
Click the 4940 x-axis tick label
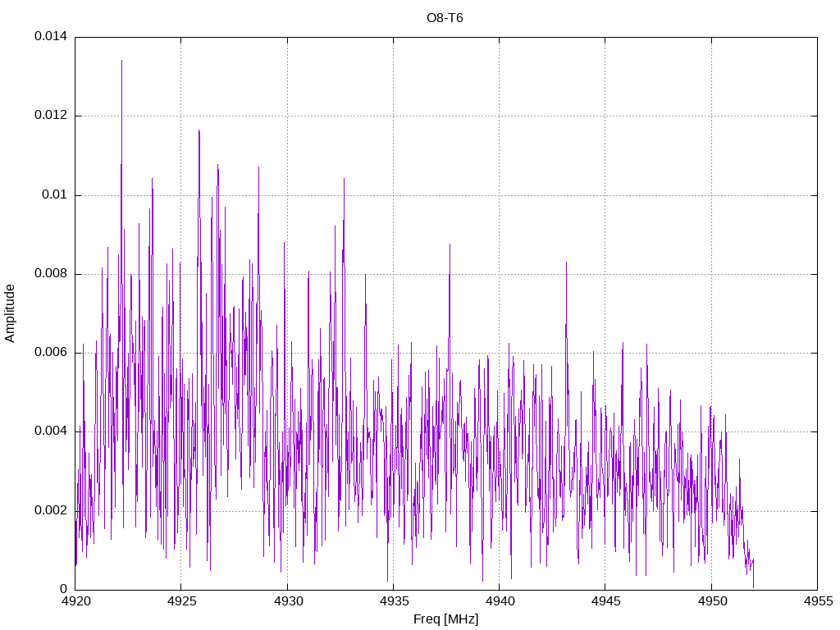(500, 601)
